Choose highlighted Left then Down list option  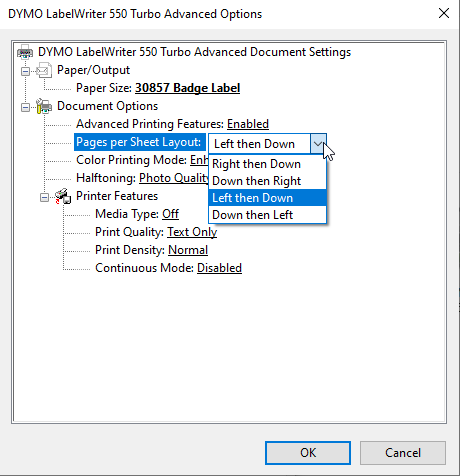pos(267,198)
